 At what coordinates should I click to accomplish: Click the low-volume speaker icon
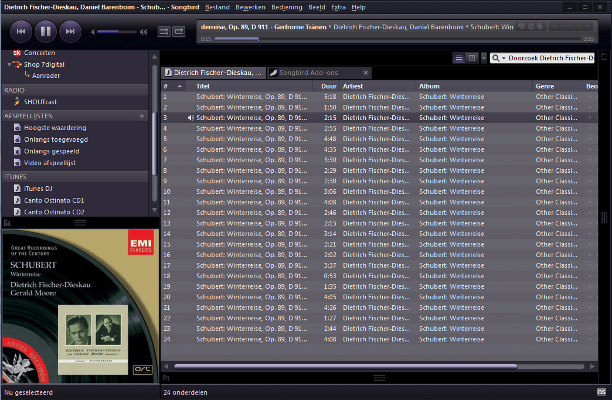click(93, 32)
